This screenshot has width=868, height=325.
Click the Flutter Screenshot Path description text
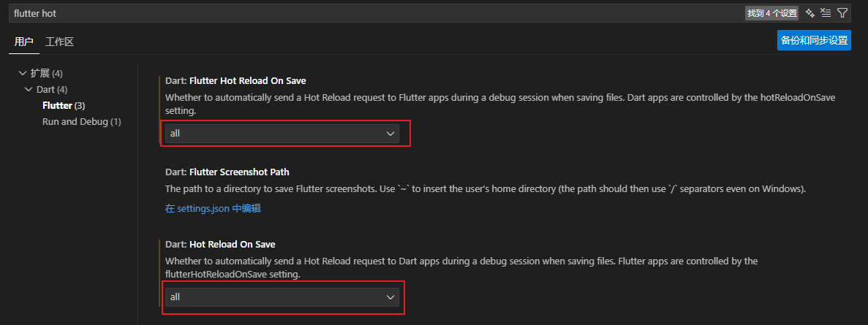(x=486, y=189)
